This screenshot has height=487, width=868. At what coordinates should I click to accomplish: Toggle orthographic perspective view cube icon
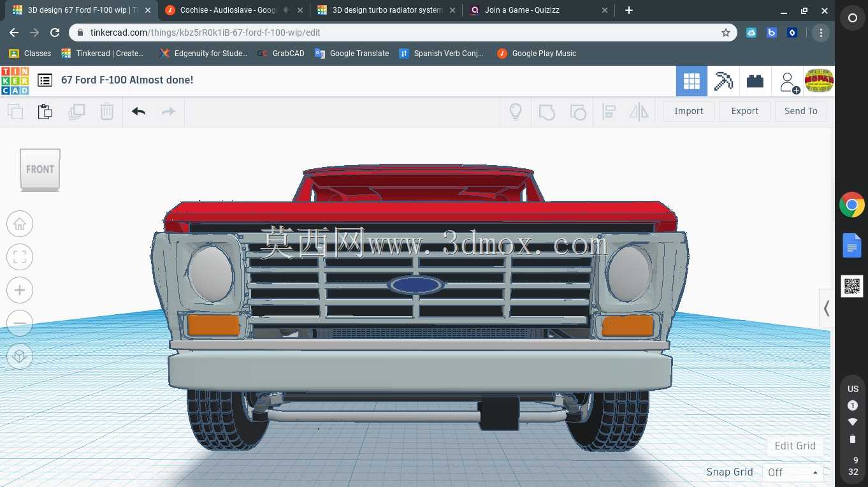(x=20, y=356)
